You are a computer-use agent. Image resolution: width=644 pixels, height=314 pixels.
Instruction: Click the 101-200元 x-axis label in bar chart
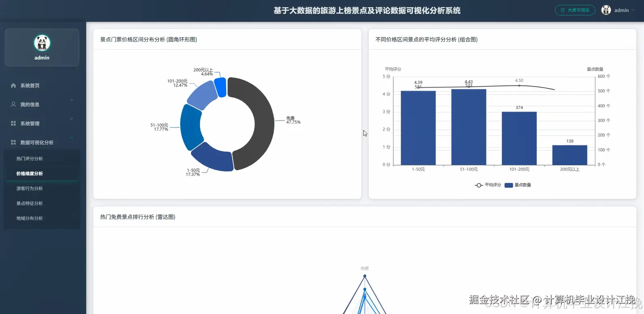[519, 170]
